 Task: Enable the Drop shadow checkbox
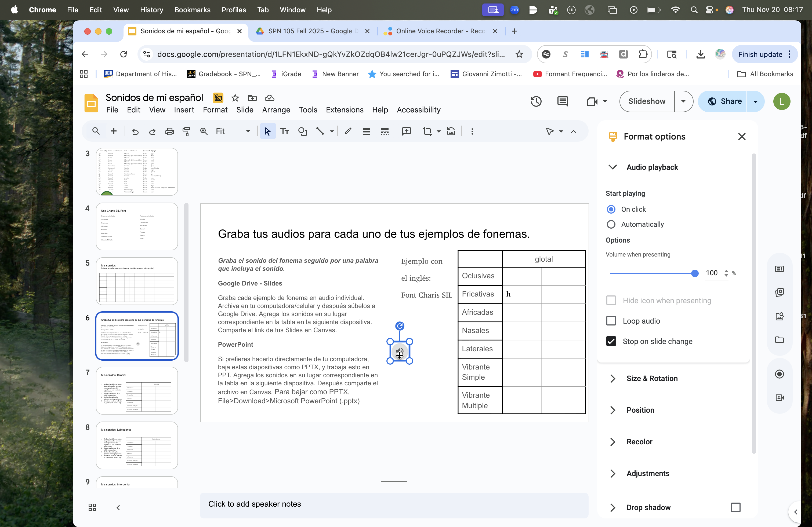(x=735, y=508)
